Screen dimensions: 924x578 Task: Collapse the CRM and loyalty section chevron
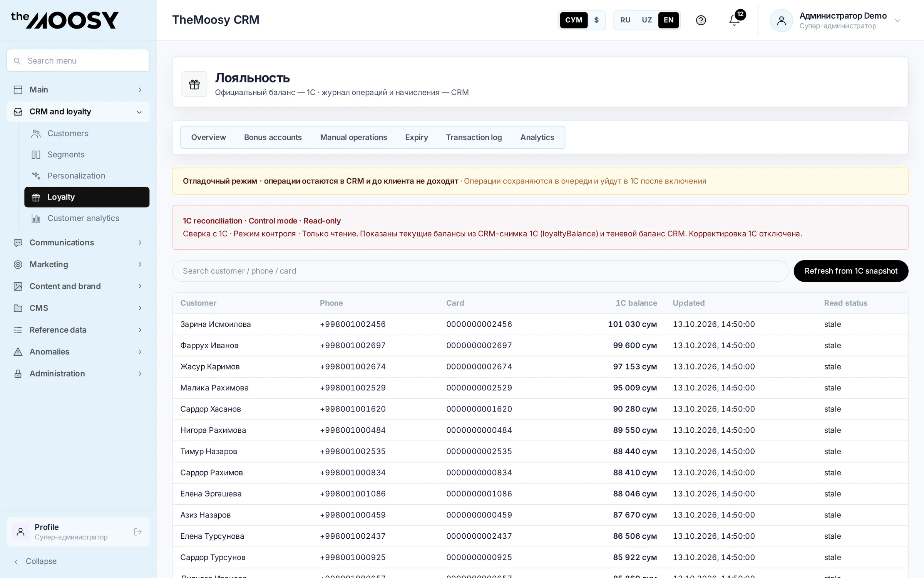pyautogui.click(x=139, y=112)
